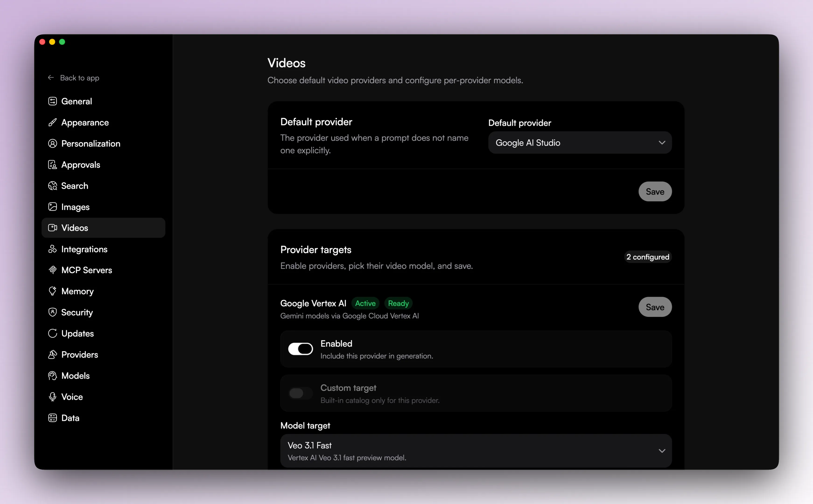Open Memory using its sidebar icon
Viewport: 813px width, 504px height.
coord(53,291)
